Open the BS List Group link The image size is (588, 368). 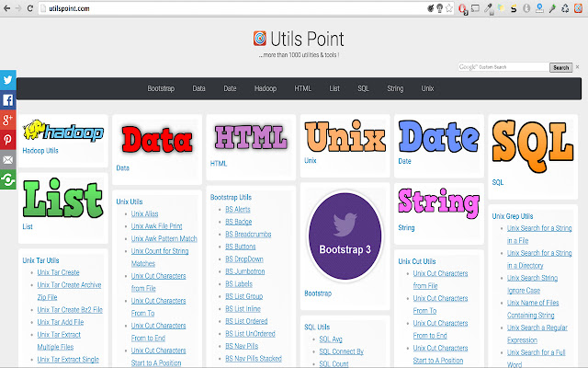(244, 296)
